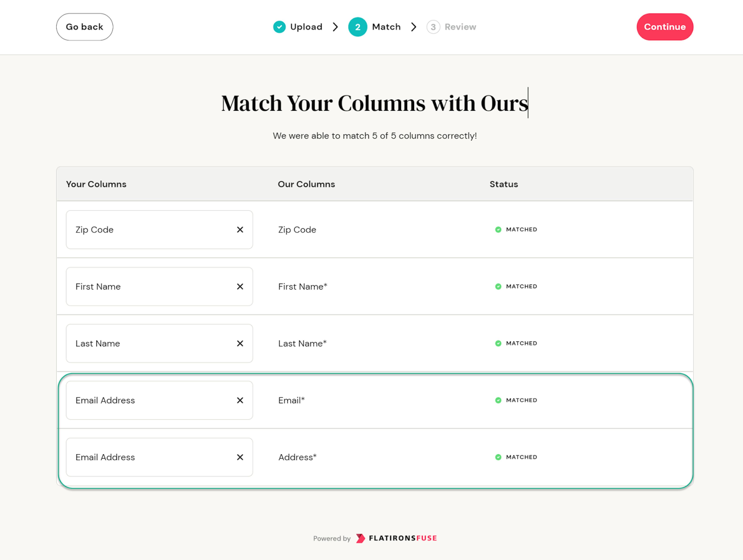The height and width of the screenshot is (560, 743).
Task: Clear Email Address mapped to Address
Action: click(x=240, y=457)
